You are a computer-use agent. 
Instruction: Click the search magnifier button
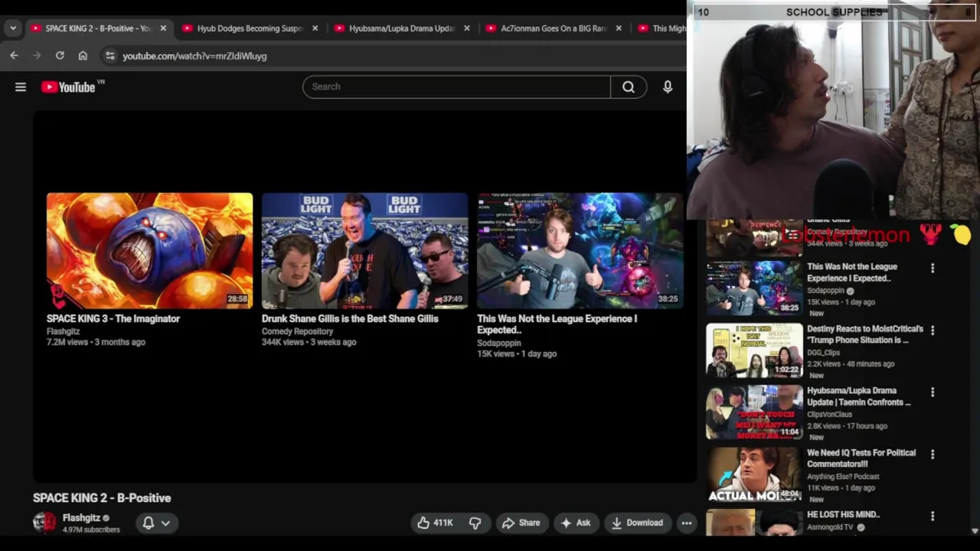point(629,86)
